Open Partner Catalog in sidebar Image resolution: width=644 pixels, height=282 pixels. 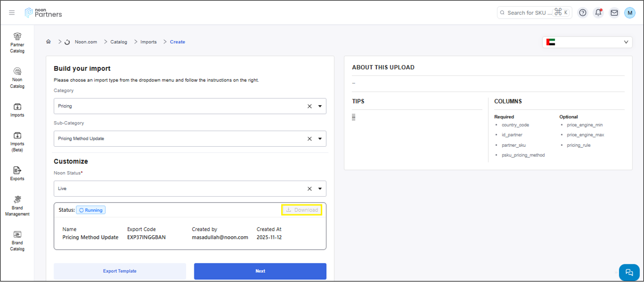17,42
